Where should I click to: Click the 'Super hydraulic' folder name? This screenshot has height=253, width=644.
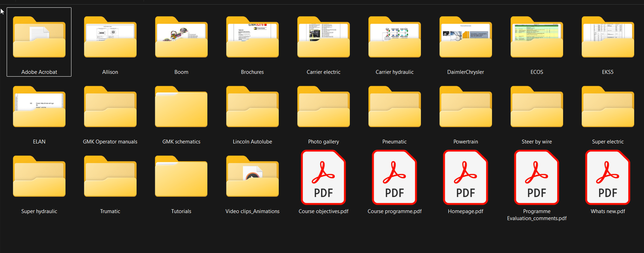pos(39,211)
